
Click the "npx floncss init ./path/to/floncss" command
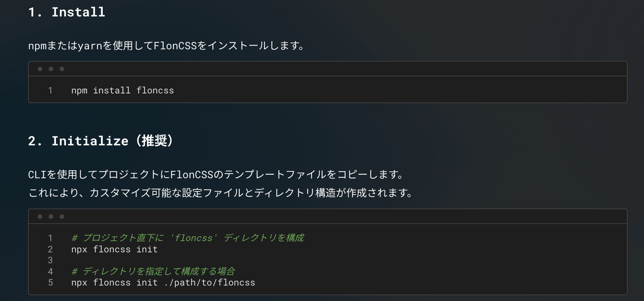[163, 283]
